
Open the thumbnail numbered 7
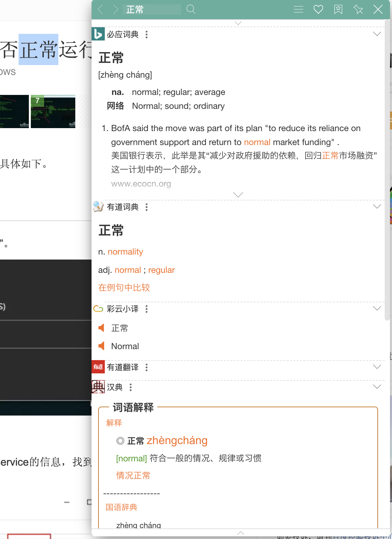tap(53, 112)
